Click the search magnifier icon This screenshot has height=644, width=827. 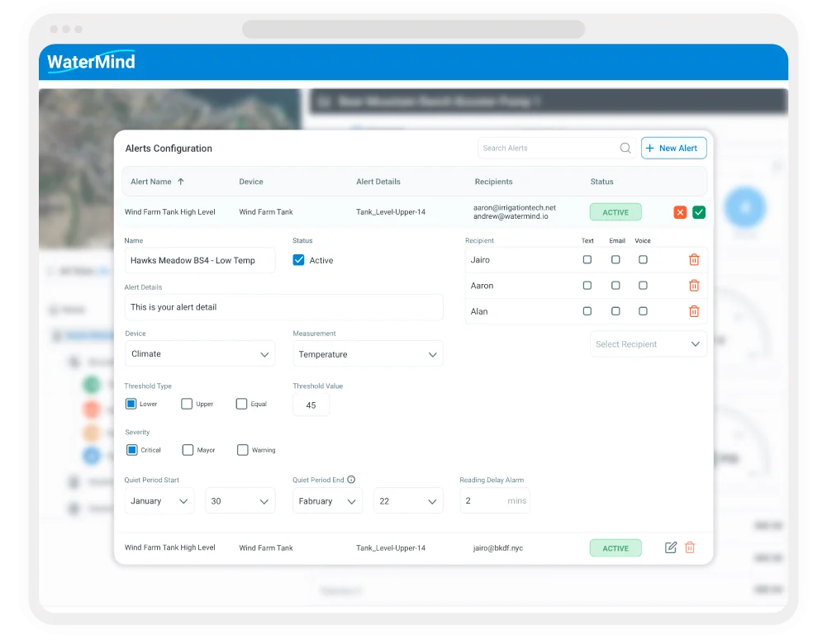pyautogui.click(x=625, y=148)
